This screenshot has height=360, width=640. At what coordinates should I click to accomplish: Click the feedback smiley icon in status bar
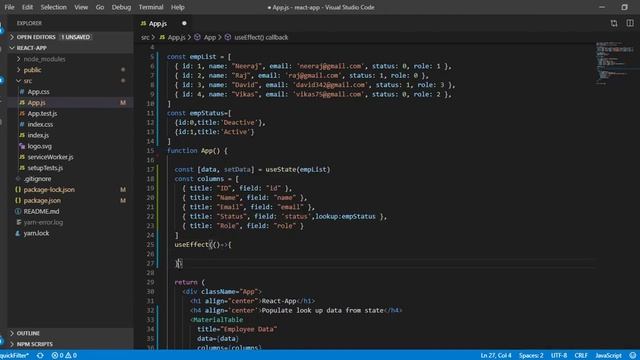coord(633,355)
